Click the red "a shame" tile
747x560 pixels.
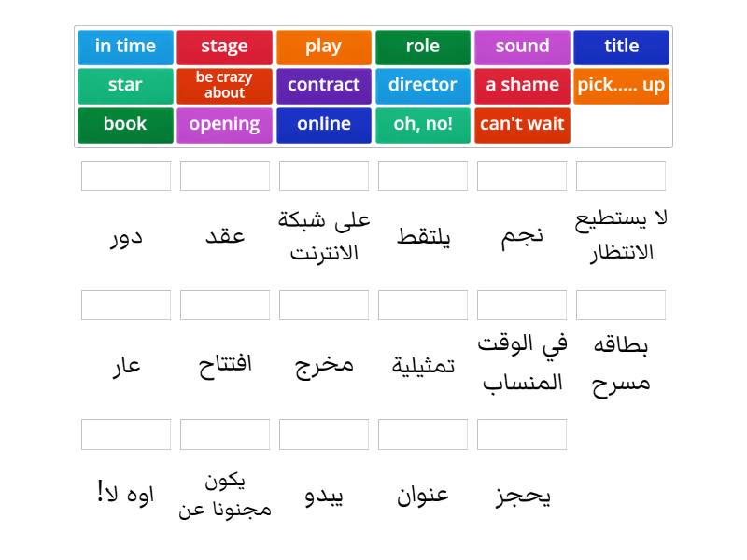522,86
